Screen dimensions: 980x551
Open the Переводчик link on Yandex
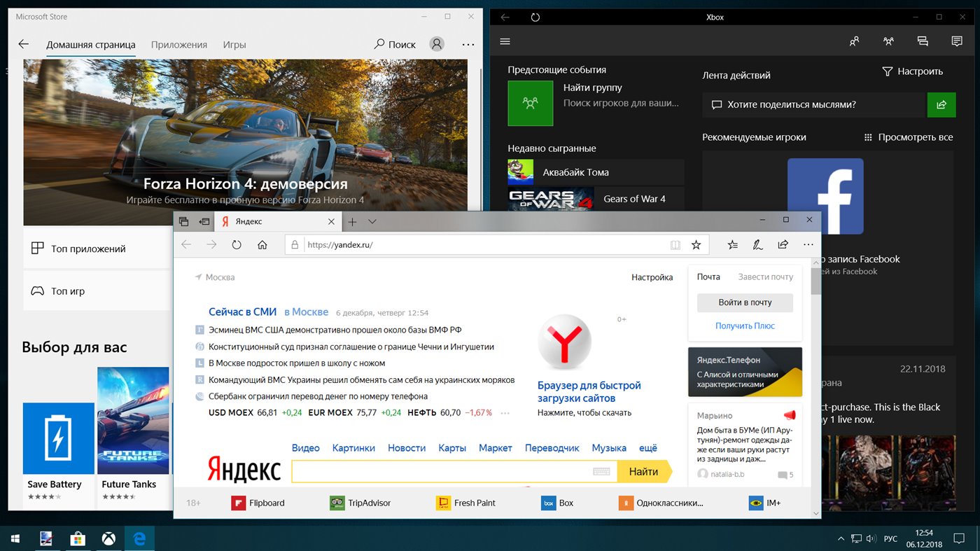(x=552, y=448)
